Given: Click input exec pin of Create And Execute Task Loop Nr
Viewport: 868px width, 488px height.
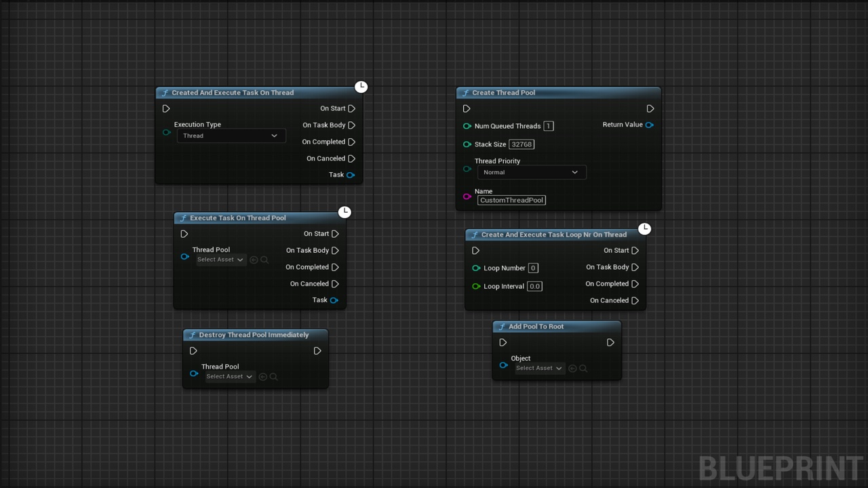Looking at the screenshot, I should point(475,251).
